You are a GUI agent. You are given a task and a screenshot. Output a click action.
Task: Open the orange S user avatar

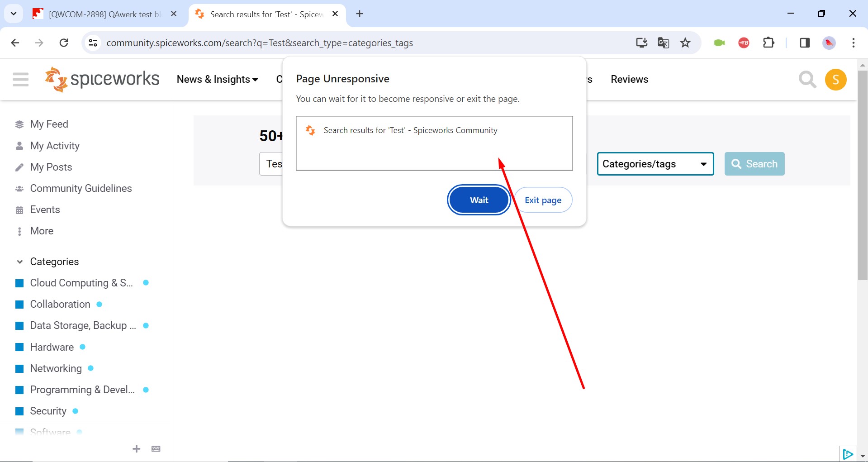coord(836,80)
